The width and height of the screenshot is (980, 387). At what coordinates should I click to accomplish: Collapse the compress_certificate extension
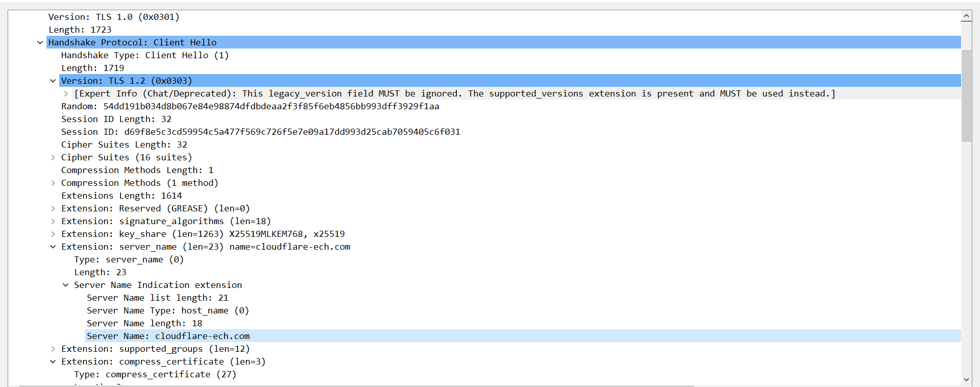[x=53, y=361]
